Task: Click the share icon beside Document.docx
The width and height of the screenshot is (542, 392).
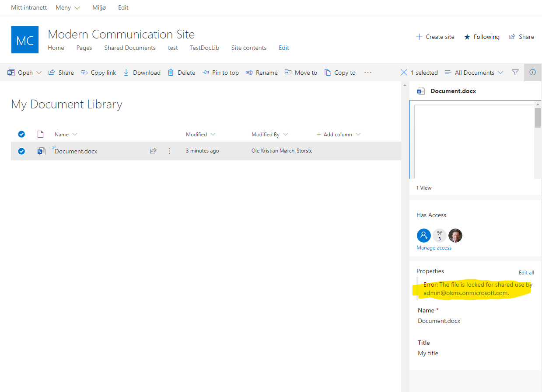Action: (153, 151)
